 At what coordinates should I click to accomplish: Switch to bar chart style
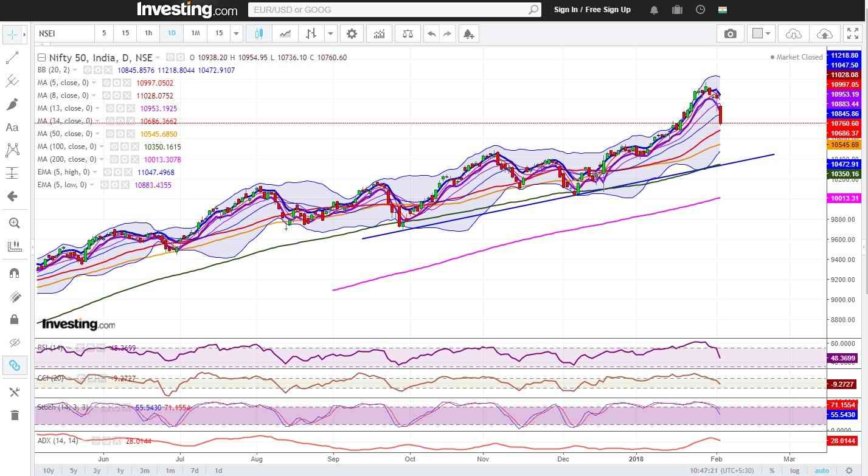[311, 33]
